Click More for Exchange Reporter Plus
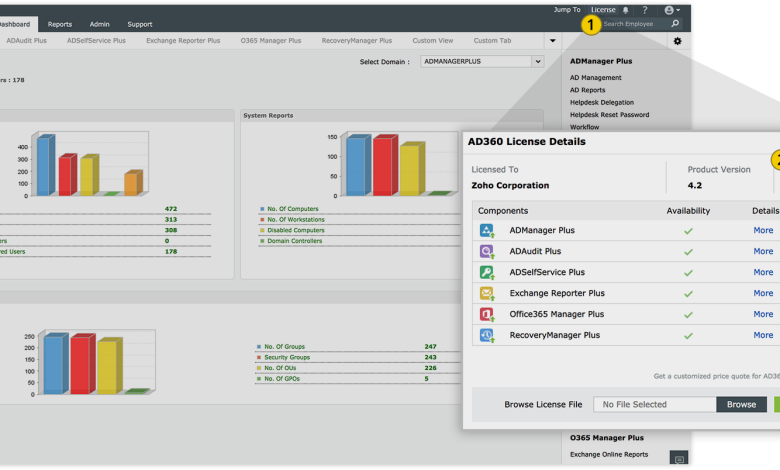780x470 pixels. 763,293
